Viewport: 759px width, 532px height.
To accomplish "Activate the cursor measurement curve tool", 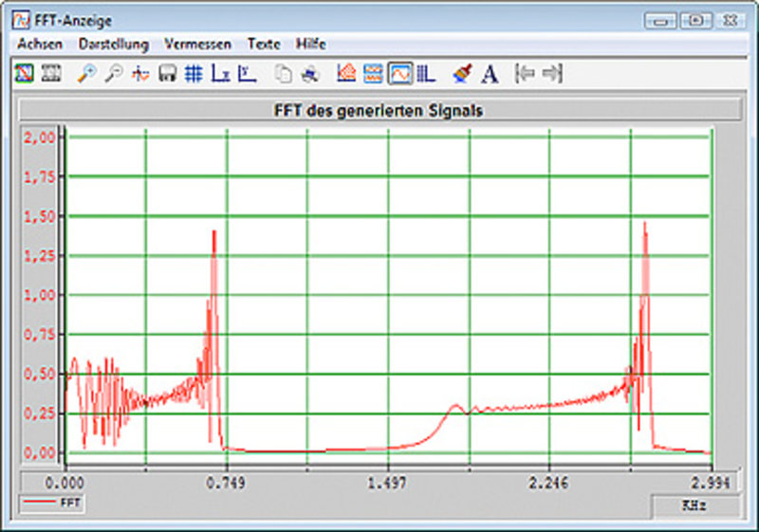I will [140, 74].
